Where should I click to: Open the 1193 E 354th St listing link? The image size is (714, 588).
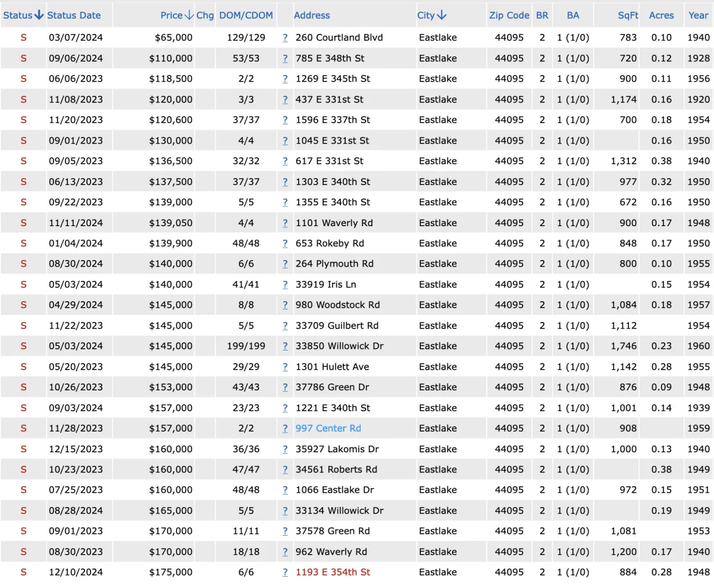point(333,572)
